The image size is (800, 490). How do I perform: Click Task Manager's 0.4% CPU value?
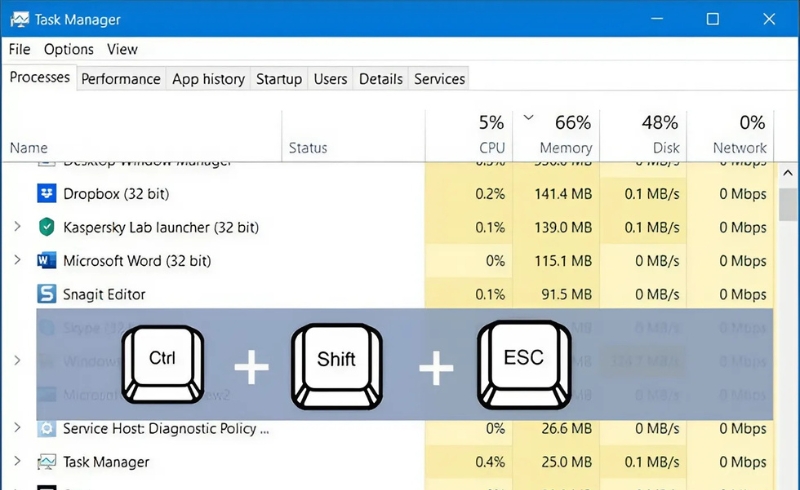point(490,462)
